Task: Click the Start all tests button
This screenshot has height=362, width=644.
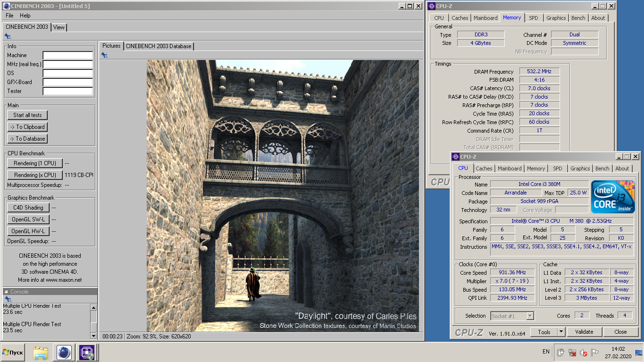Action: tap(27, 115)
